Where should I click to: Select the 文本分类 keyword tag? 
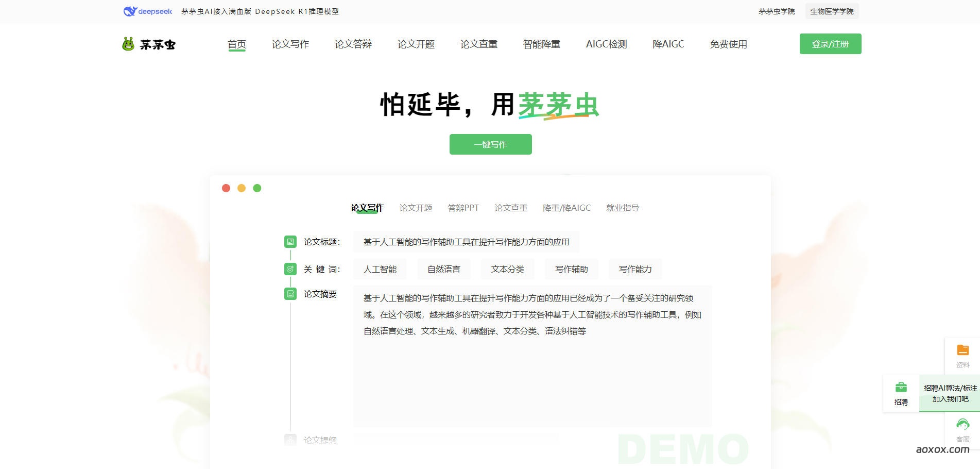[x=508, y=269]
